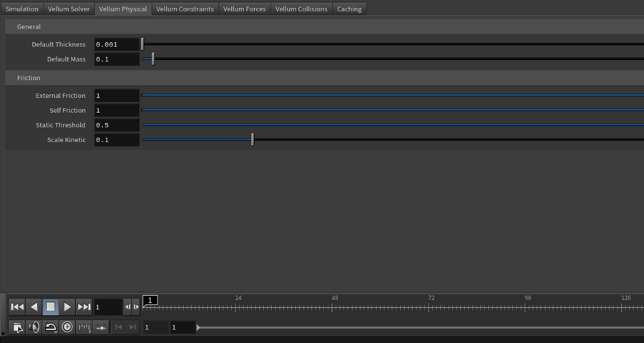644x343 pixels.
Task: Click the current frame number field
Action: (x=108, y=307)
